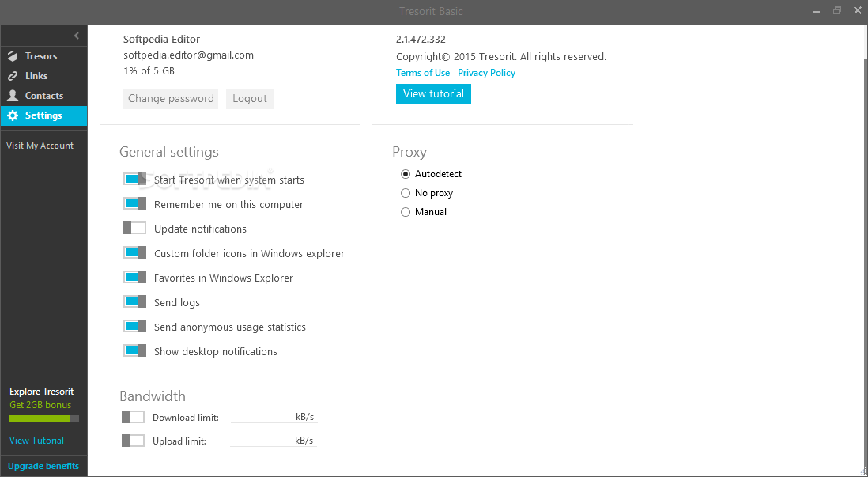
Task: Click the Links chain icon
Action: pyautogui.click(x=13, y=76)
